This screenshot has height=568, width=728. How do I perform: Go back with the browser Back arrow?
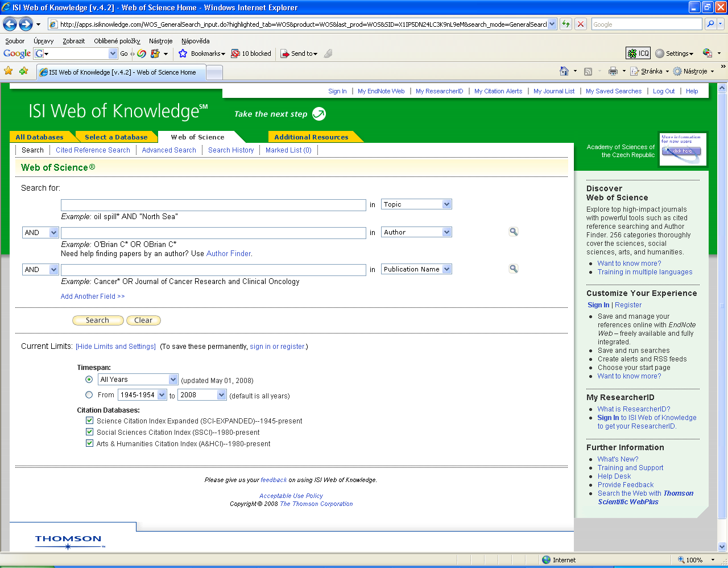[x=10, y=24]
